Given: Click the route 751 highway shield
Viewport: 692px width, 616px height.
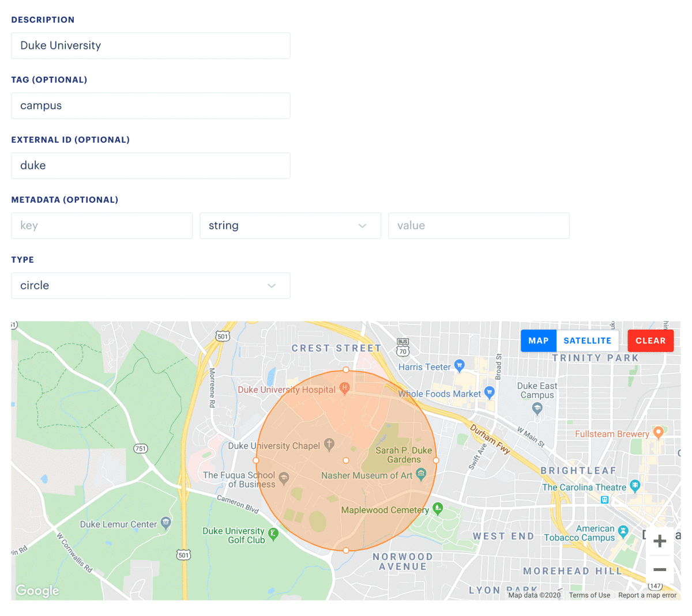Looking at the screenshot, I should [141, 448].
